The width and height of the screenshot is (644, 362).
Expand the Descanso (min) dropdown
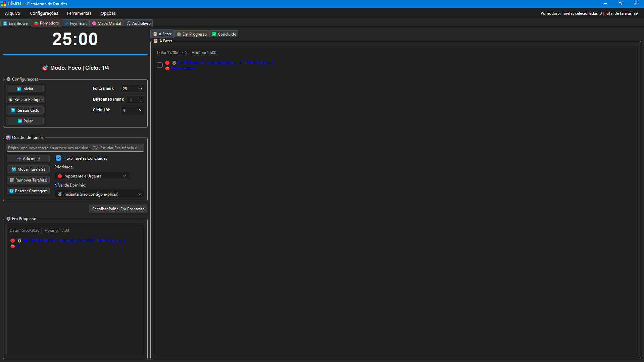(136, 99)
